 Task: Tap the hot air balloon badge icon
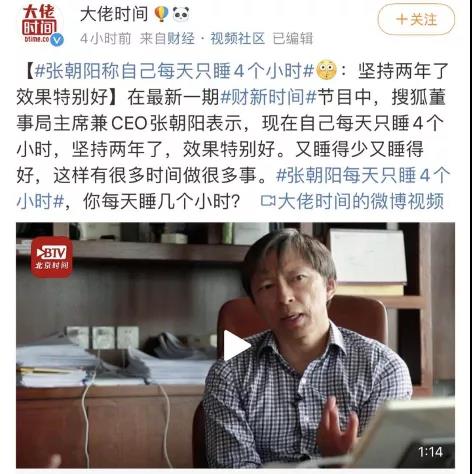click(161, 14)
